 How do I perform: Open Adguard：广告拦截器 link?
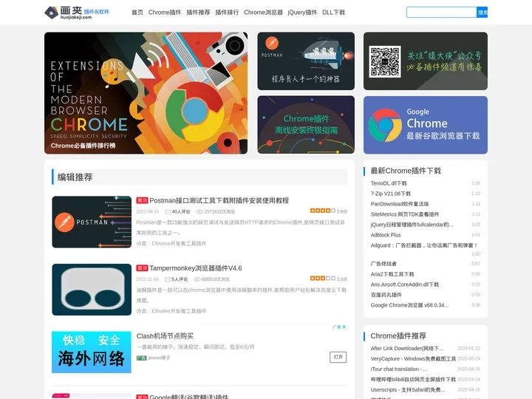(x=424, y=245)
